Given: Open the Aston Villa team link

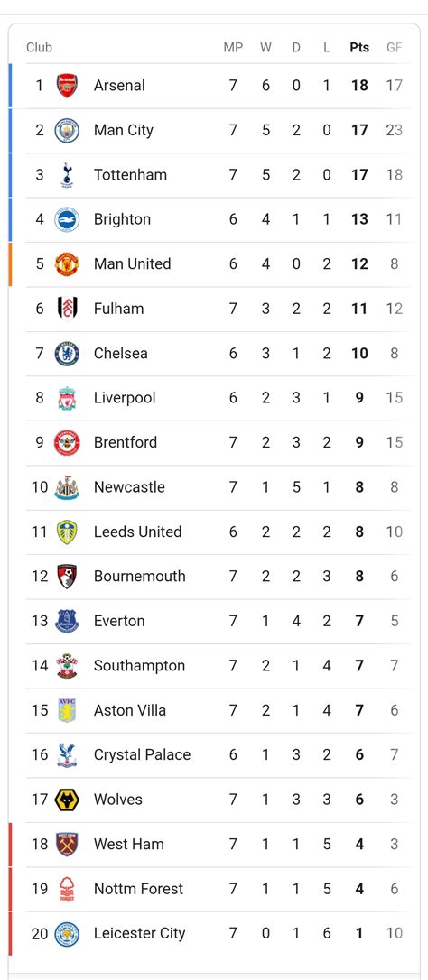Looking at the screenshot, I should (130, 710).
